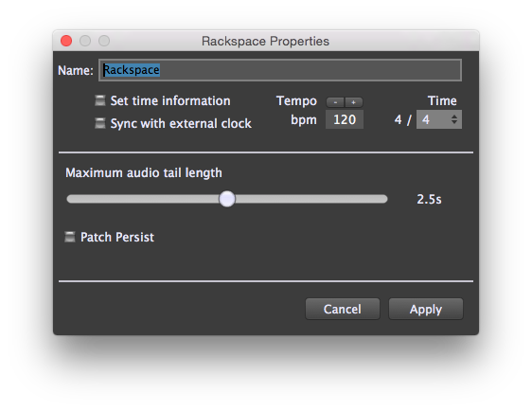Screen dimensions: 532x411
Task: Click the tempo minus button
Action: pos(335,102)
